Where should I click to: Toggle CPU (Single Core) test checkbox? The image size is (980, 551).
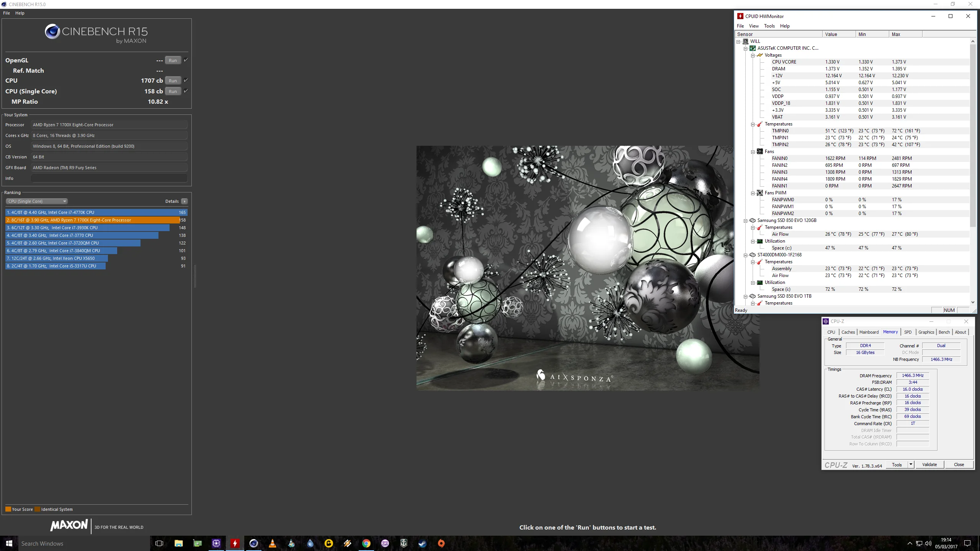[x=186, y=91]
